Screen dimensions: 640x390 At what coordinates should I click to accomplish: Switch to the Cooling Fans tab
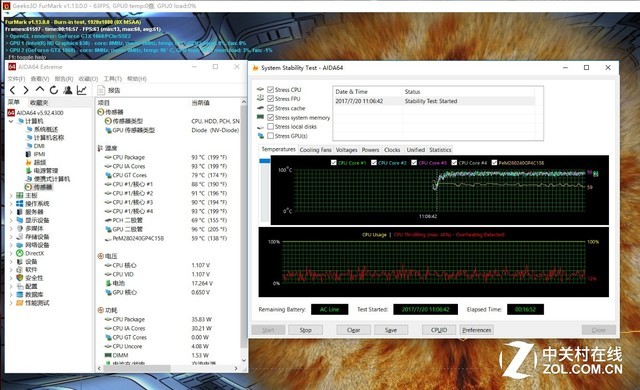coord(315,150)
